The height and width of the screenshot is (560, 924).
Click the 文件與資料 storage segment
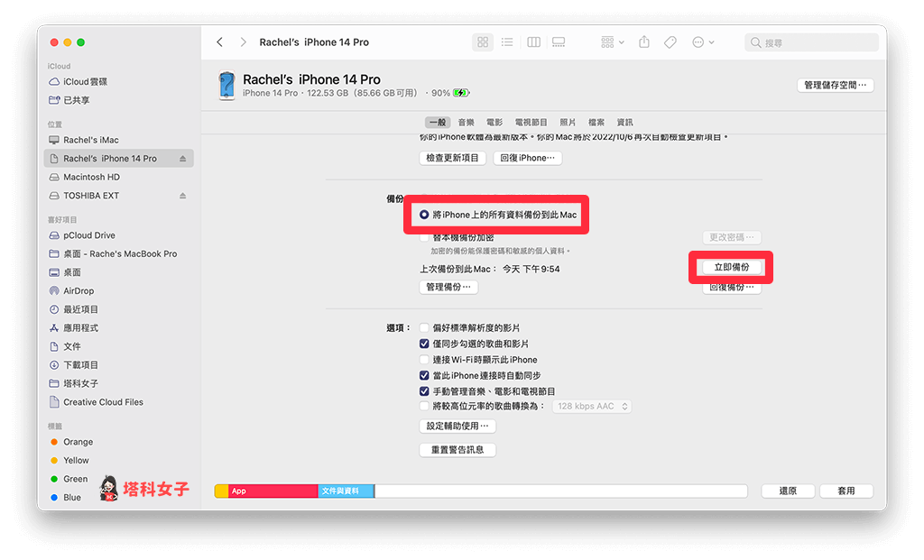click(x=346, y=491)
